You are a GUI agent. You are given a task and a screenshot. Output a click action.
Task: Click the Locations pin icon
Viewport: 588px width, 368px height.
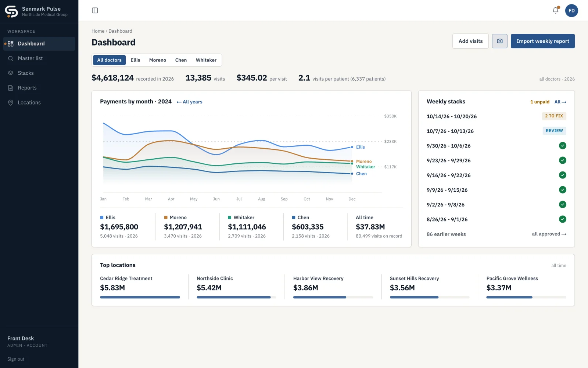11,103
